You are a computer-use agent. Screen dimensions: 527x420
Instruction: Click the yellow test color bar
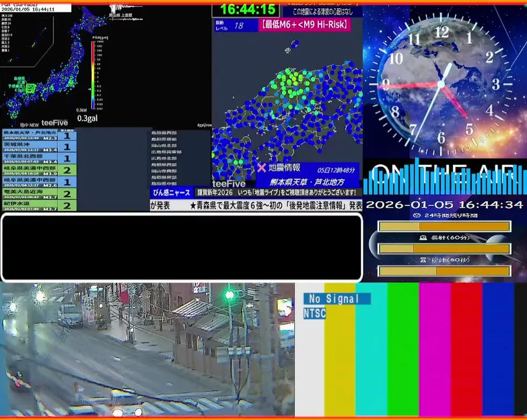340,349
